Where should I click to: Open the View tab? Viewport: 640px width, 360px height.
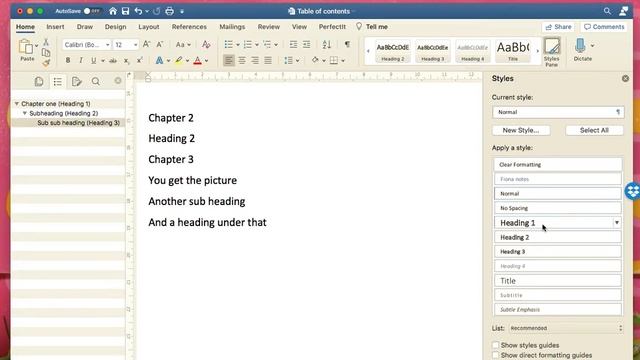(299, 27)
